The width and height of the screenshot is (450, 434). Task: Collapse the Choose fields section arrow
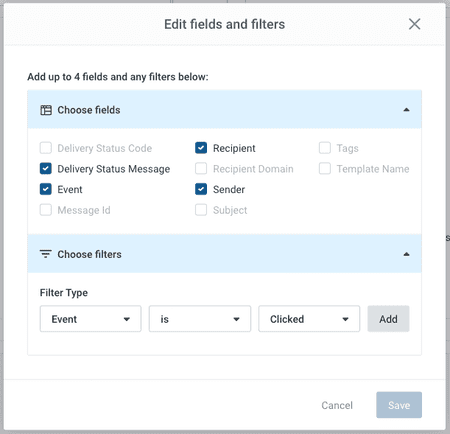pyautogui.click(x=406, y=110)
